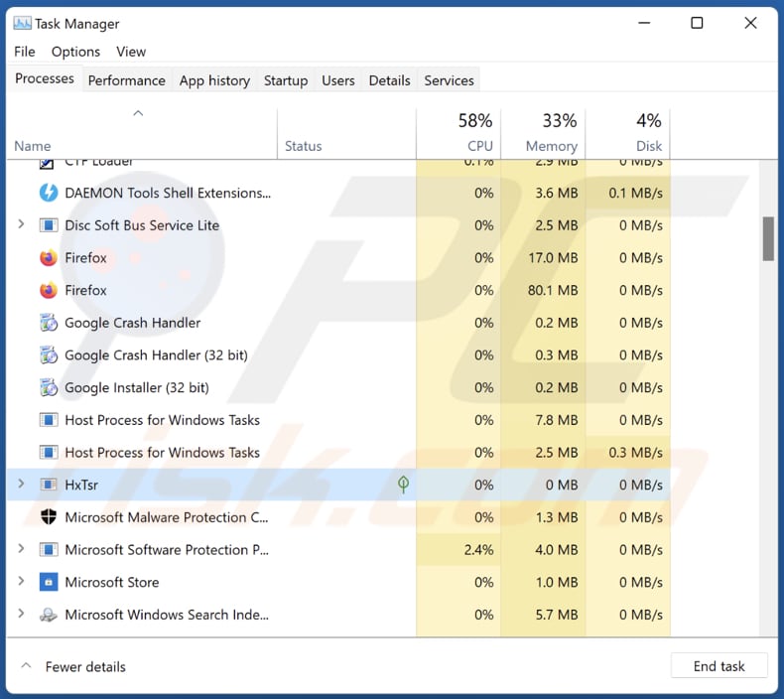Close the Task Manager window
The width and height of the screenshot is (784, 699).
coord(750,23)
